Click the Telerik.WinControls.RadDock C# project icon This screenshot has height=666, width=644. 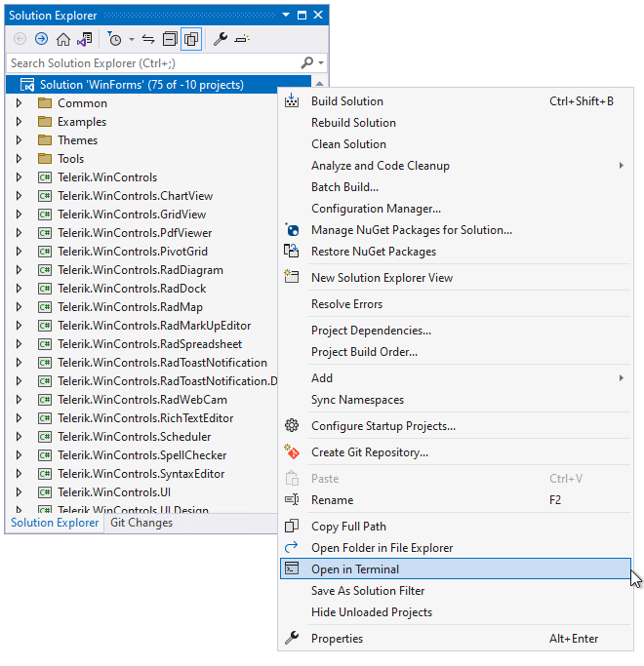pos(45,289)
